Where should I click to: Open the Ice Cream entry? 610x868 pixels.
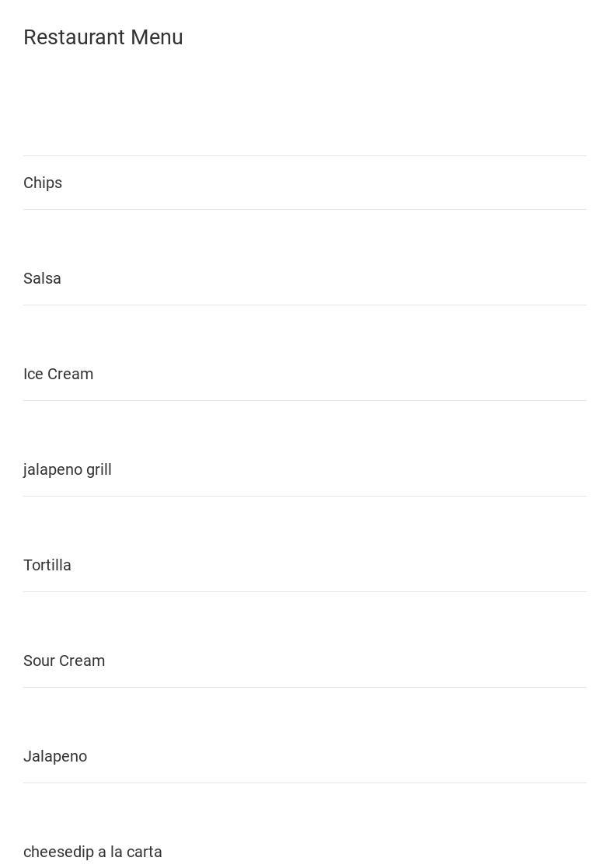[x=58, y=374]
